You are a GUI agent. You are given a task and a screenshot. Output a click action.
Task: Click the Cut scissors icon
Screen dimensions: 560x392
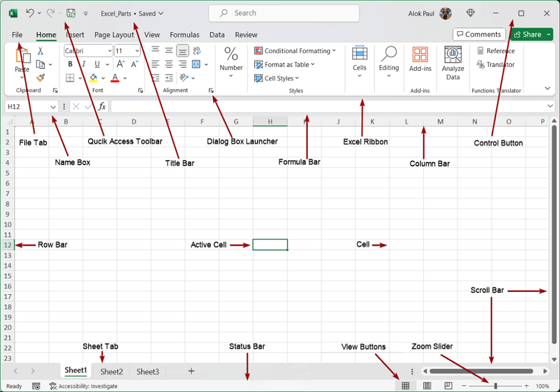pos(40,51)
